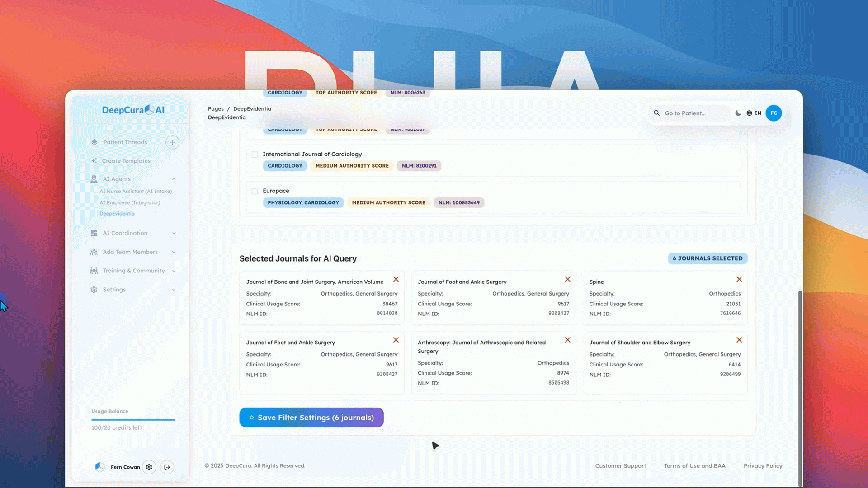
Task: Click the profile logo next to Fern Cowan
Action: click(x=100, y=467)
